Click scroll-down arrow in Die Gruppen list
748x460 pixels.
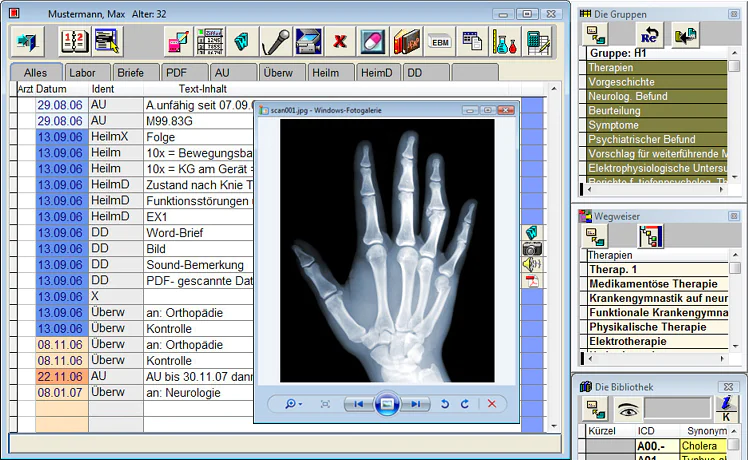tap(735, 177)
